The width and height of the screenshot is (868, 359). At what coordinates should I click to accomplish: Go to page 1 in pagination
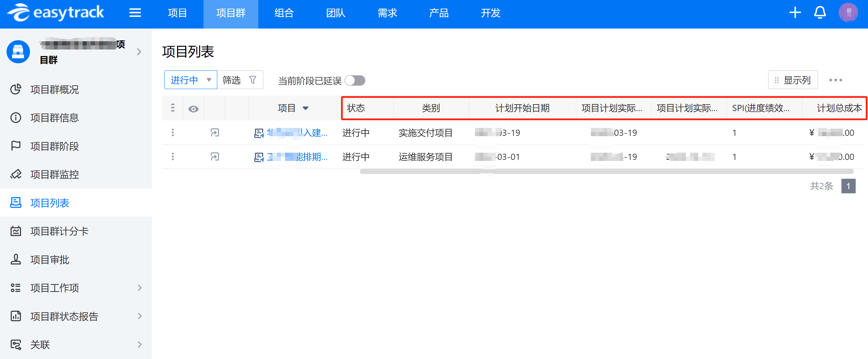click(848, 186)
